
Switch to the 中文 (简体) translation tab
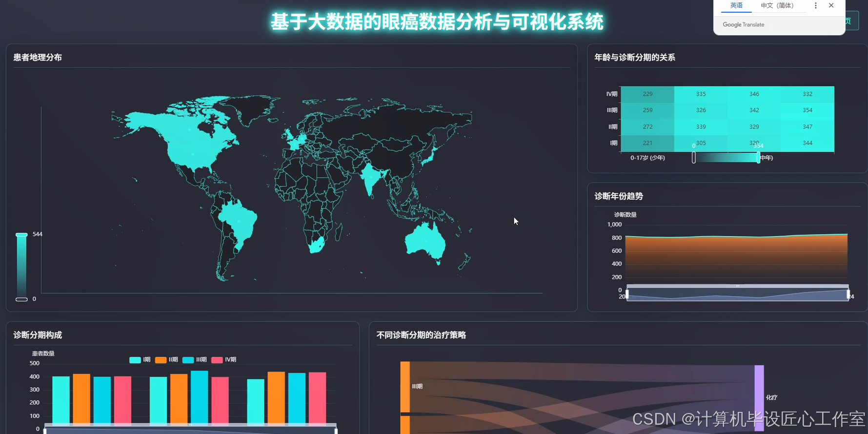click(x=777, y=5)
